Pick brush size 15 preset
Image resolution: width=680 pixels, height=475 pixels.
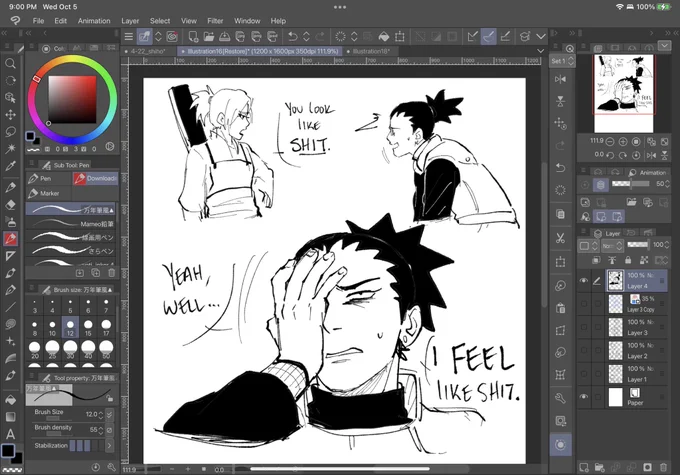point(88,328)
